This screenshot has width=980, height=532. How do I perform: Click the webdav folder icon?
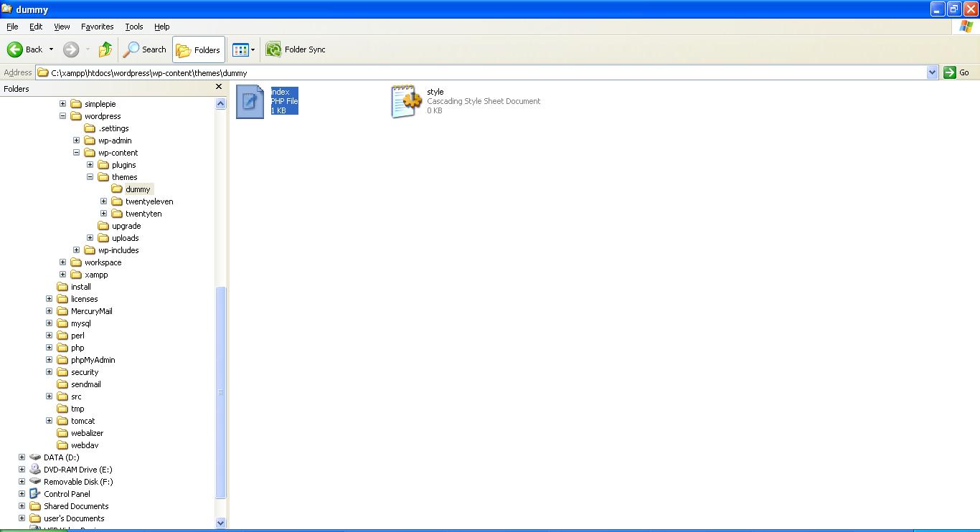tap(62, 445)
